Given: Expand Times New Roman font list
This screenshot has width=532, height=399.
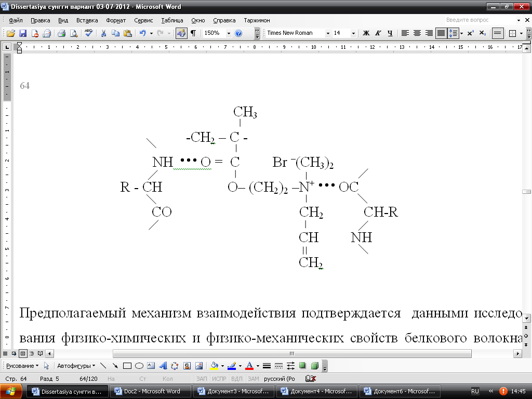Looking at the screenshot, I should [x=328, y=33].
